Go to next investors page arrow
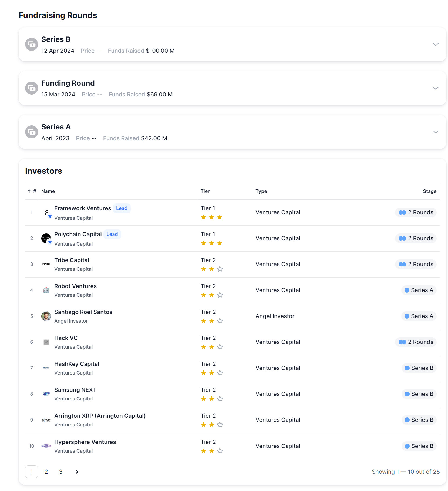The width and height of the screenshot is (448, 491). 77,472
